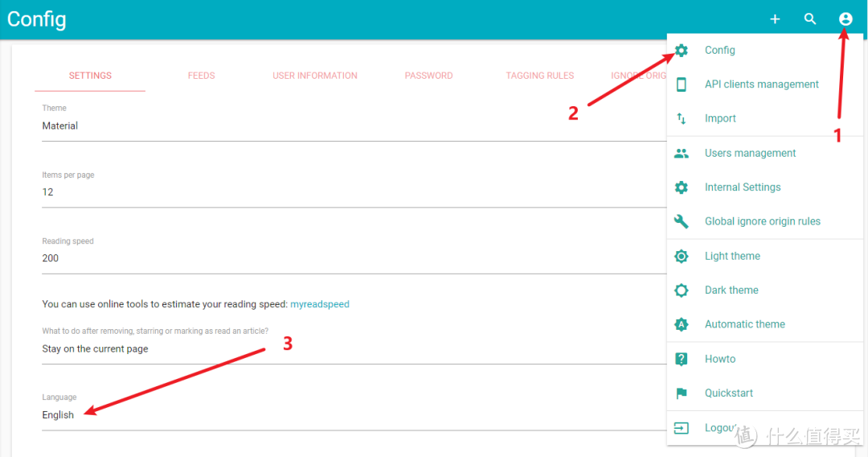Click the Import arrows icon

[682, 118]
